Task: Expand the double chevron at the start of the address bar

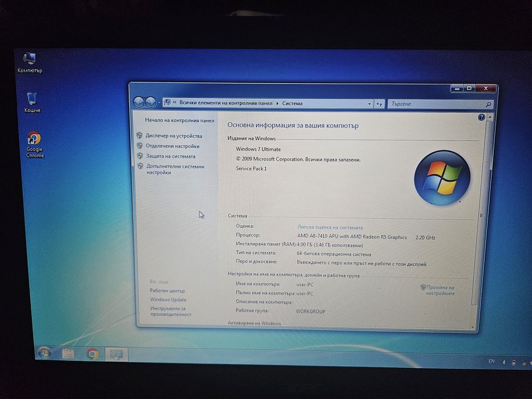Action: tap(174, 102)
